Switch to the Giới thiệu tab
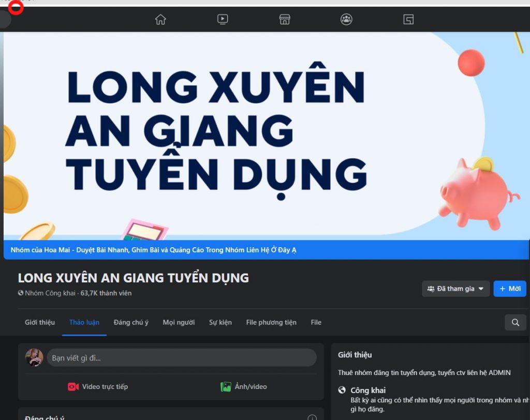This screenshot has width=530, height=420. coord(40,322)
